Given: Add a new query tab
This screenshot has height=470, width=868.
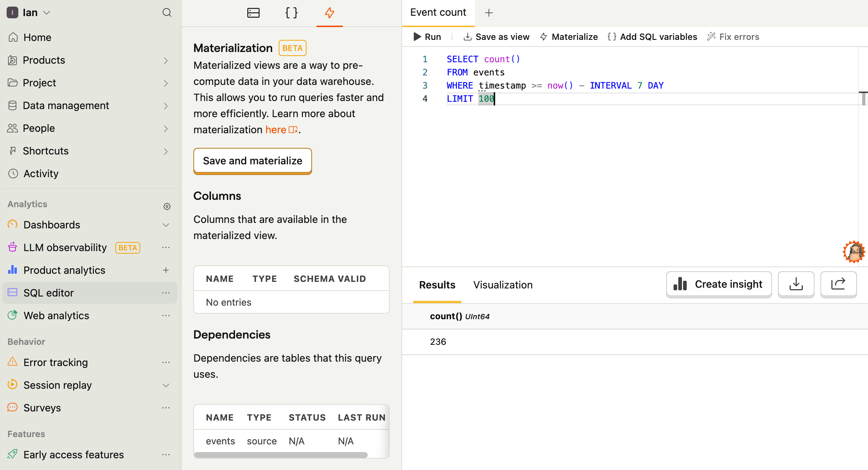Looking at the screenshot, I should 489,13.
